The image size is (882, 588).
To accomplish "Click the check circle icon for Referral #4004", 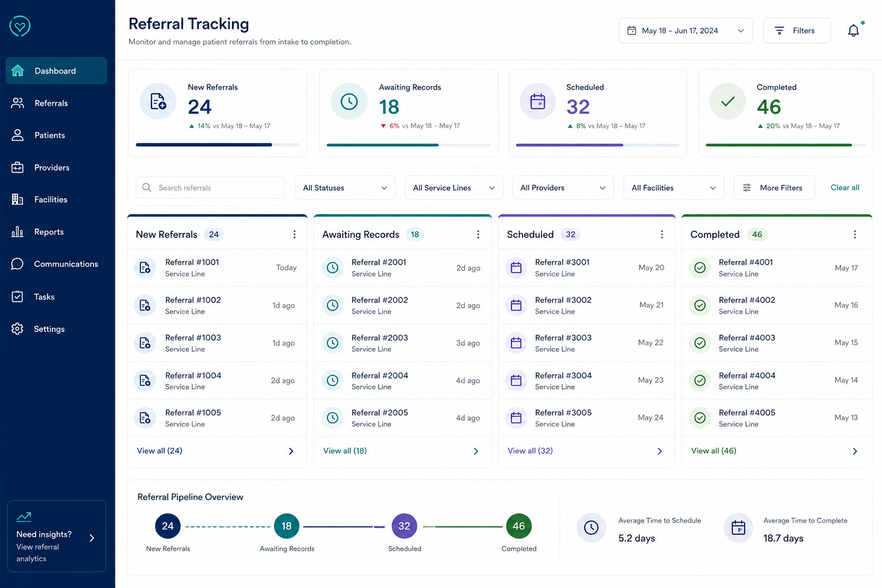I will (700, 380).
